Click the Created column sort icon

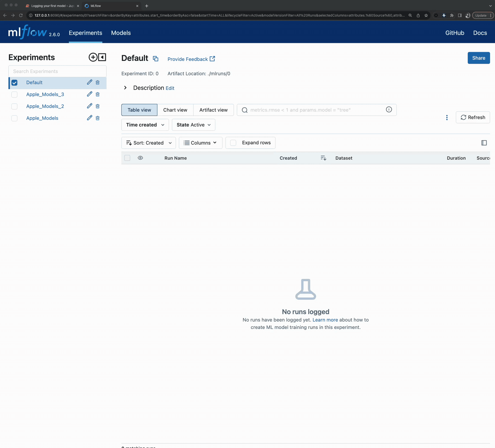pos(323,158)
